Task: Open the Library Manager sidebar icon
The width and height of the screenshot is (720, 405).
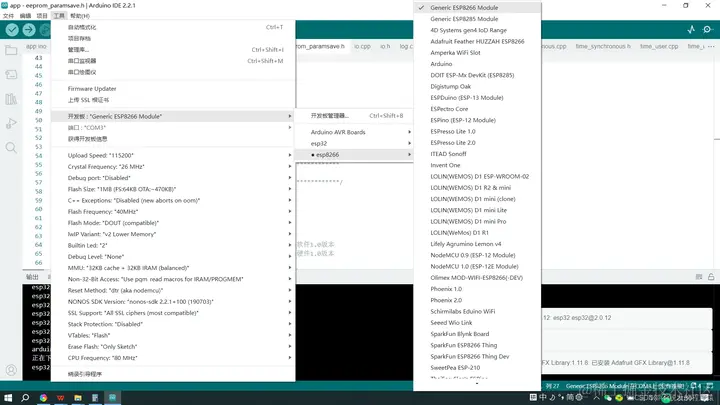Action: (x=11, y=99)
